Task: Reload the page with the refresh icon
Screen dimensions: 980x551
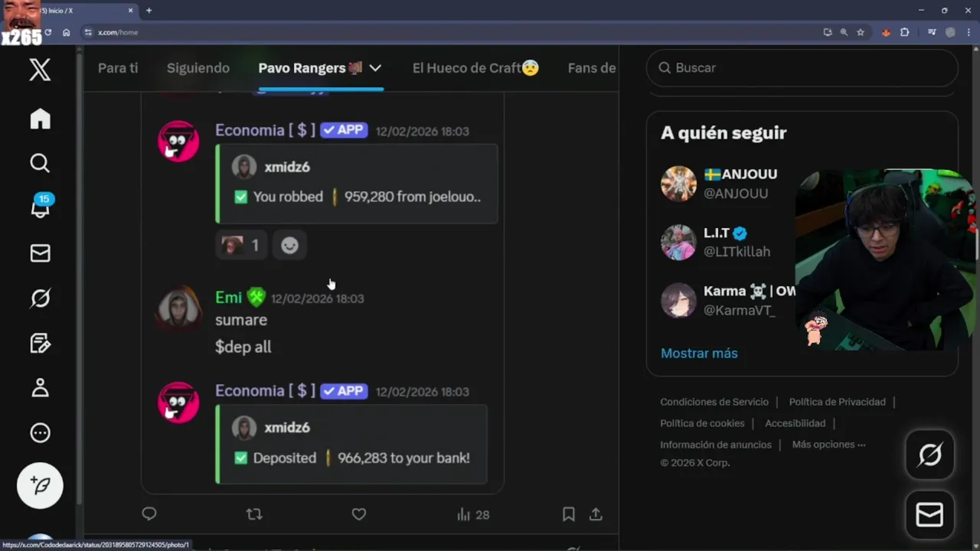Action: tap(47, 32)
